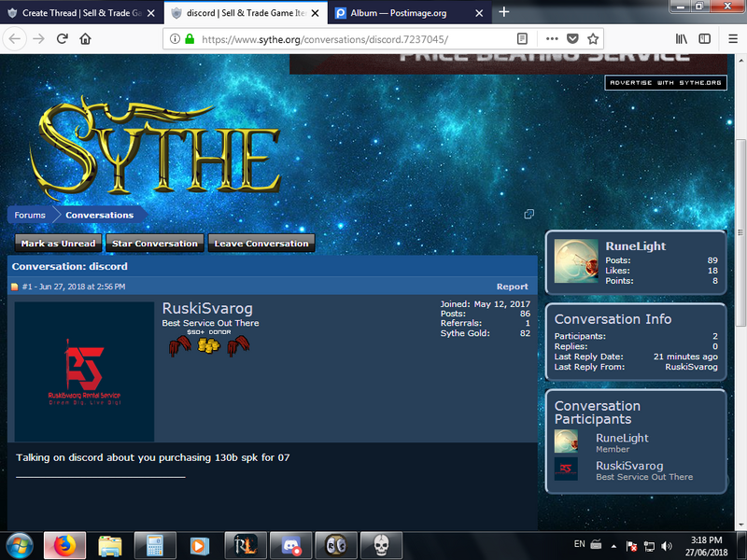Open Calculator from the taskbar
This screenshot has width=747, height=560.
[155, 546]
